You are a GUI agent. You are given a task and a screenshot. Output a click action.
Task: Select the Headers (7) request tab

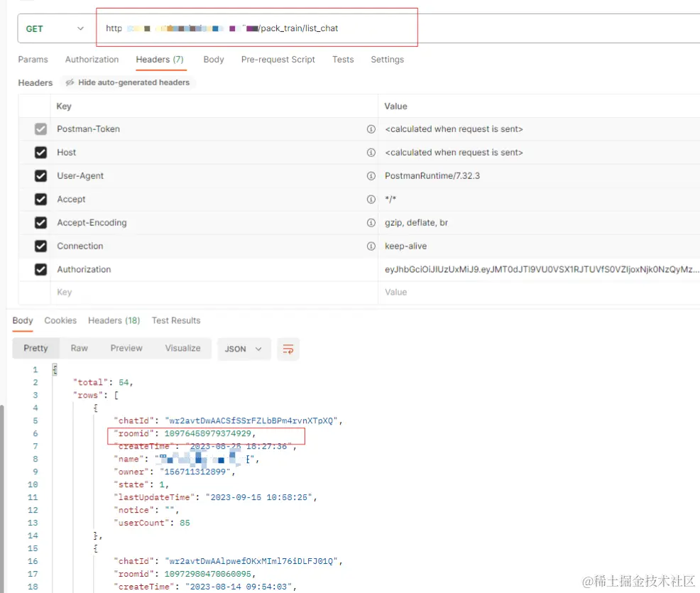tap(160, 60)
